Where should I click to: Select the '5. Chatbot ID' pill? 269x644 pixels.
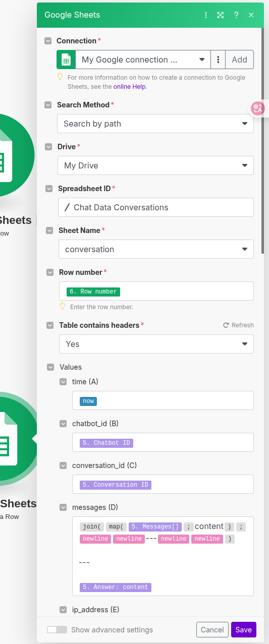[x=106, y=443]
